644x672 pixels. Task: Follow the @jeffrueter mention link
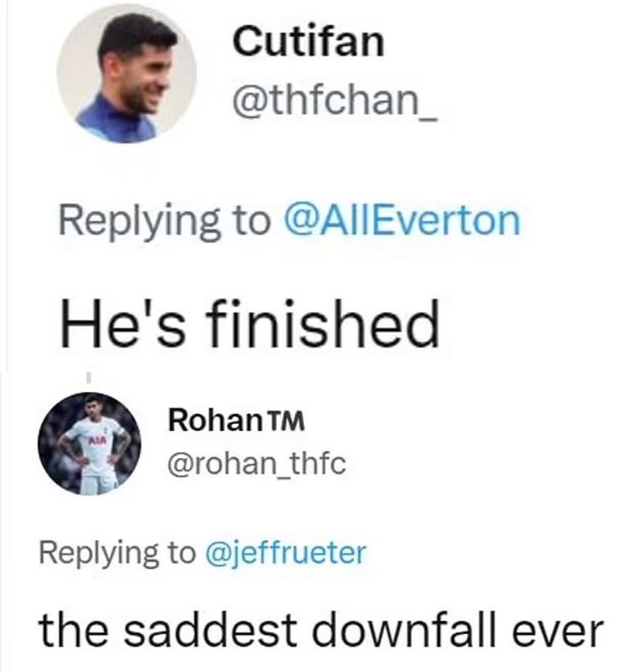coord(286,552)
